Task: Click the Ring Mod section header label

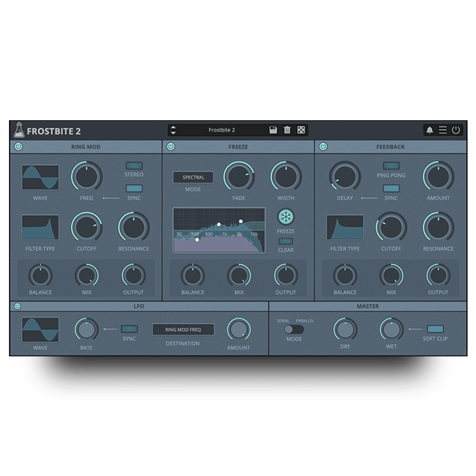Action: point(86,147)
